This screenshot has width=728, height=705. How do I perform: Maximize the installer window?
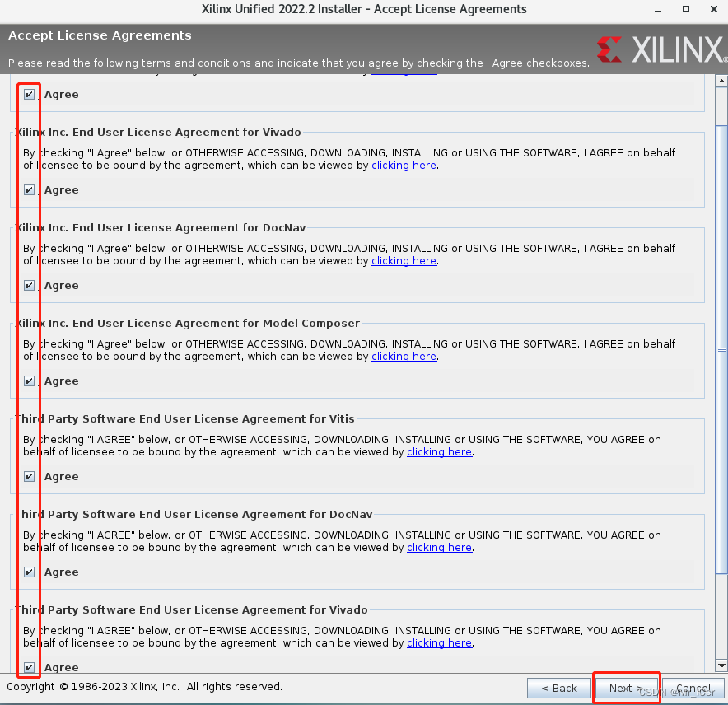point(686,9)
